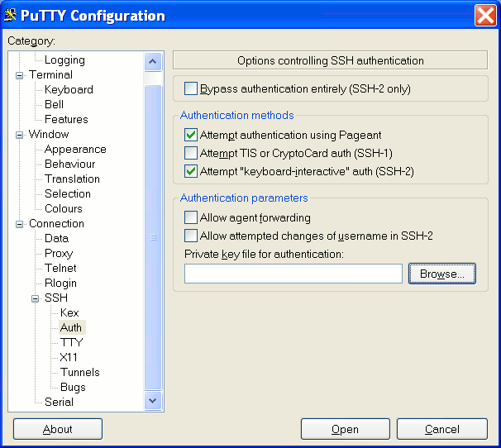Select the Serial category

coord(59,402)
